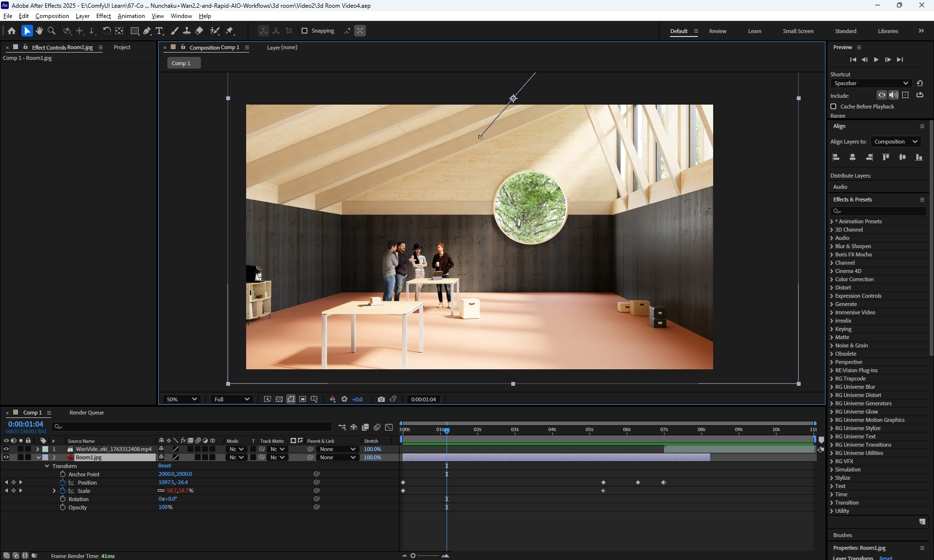Select the Hand tool
The image size is (934, 560).
(39, 31)
